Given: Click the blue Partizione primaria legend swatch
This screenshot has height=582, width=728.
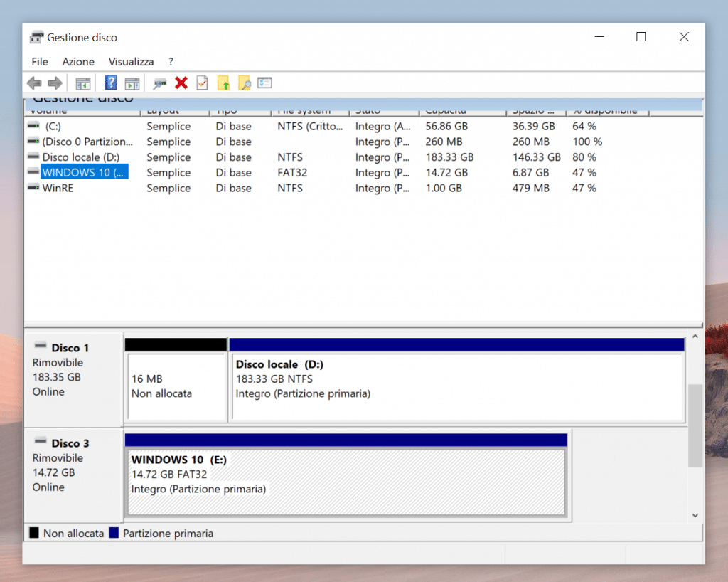Looking at the screenshot, I should 114,533.
